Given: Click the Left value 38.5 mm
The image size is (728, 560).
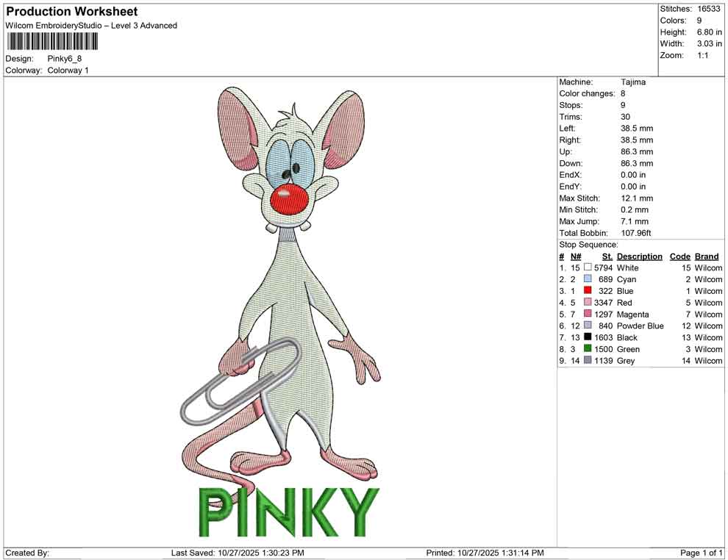Looking at the screenshot, I should 637,129.
